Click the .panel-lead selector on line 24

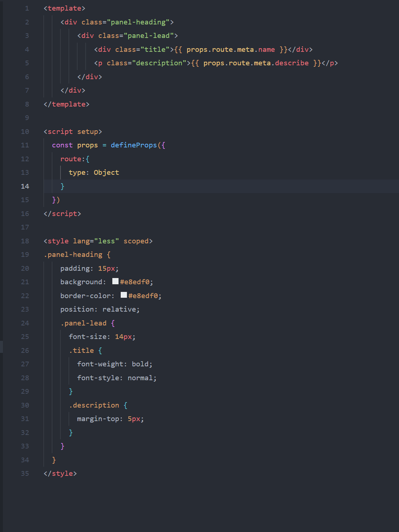83,323
